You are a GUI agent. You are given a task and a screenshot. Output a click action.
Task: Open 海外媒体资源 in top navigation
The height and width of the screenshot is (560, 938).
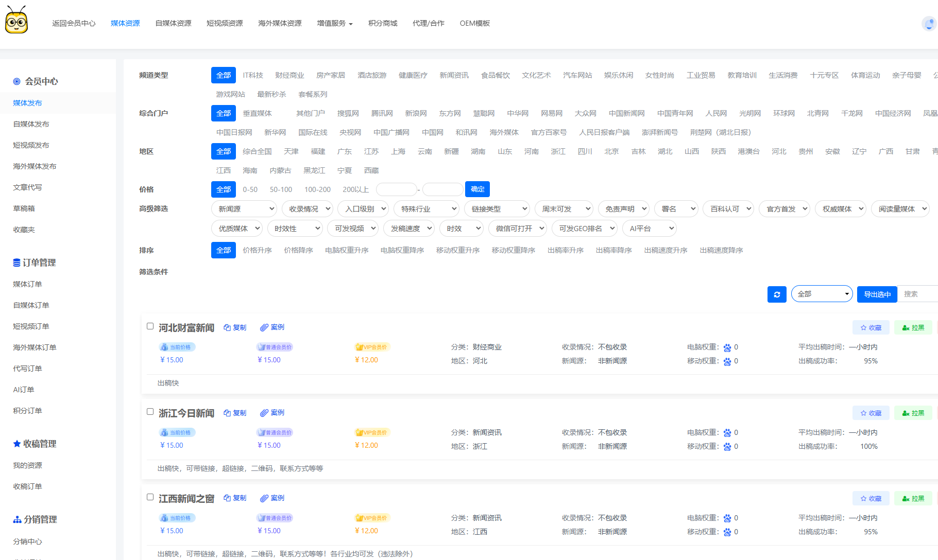tap(280, 23)
